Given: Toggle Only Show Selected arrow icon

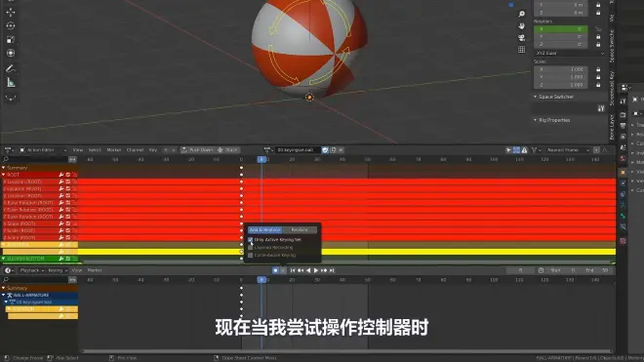Looking at the screenshot, I should pyautogui.click(x=508, y=150).
